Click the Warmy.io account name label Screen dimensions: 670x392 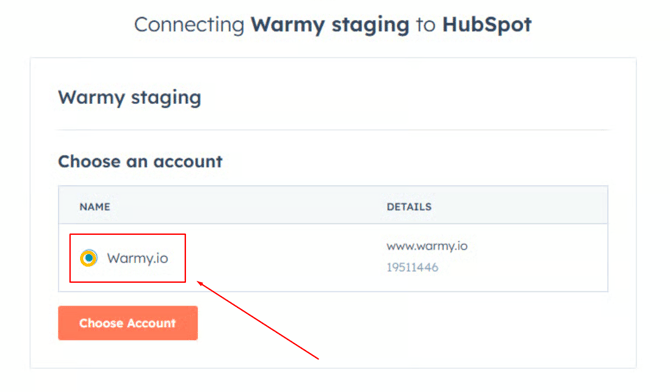(x=138, y=258)
